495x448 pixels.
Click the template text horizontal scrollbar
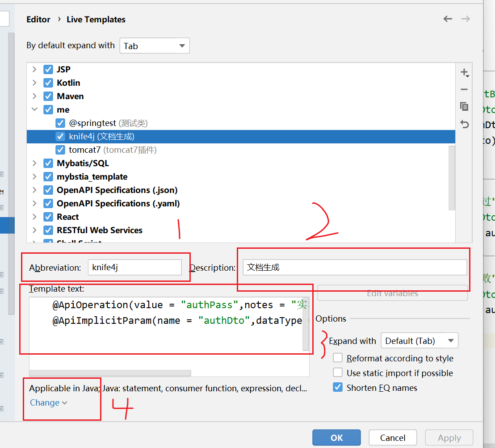(110, 373)
